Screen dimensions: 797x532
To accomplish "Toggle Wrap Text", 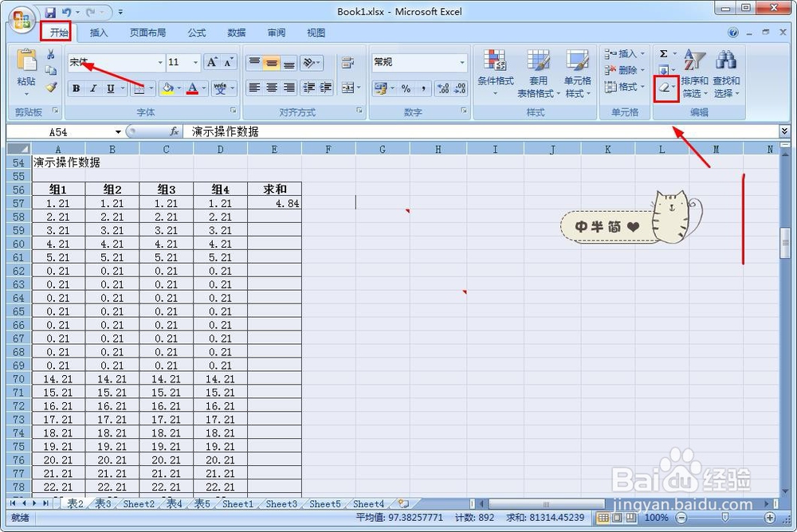I will tap(347, 62).
